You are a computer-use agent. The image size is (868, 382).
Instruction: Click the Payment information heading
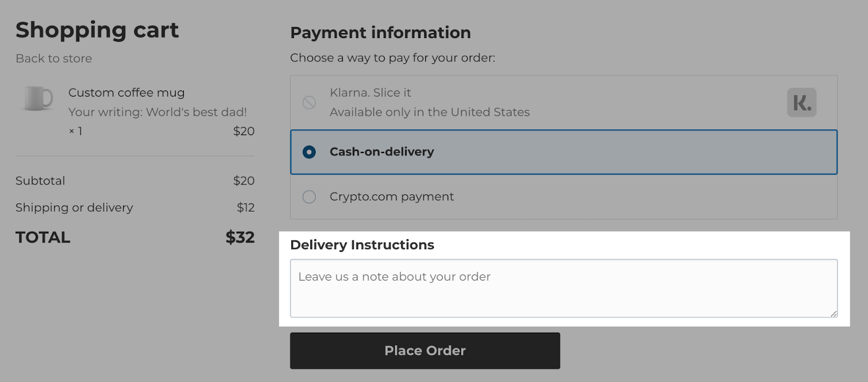click(380, 33)
